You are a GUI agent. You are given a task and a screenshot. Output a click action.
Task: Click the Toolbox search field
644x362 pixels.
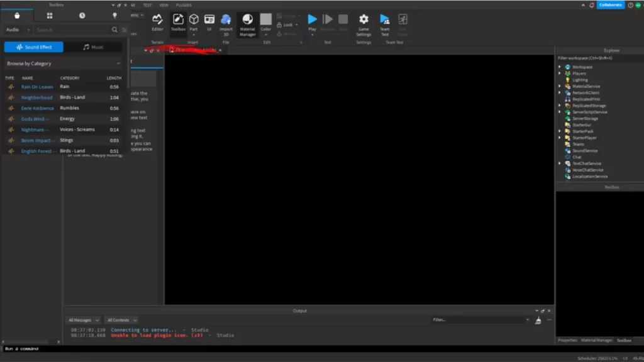pyautogui.click(x=73, y=30)
